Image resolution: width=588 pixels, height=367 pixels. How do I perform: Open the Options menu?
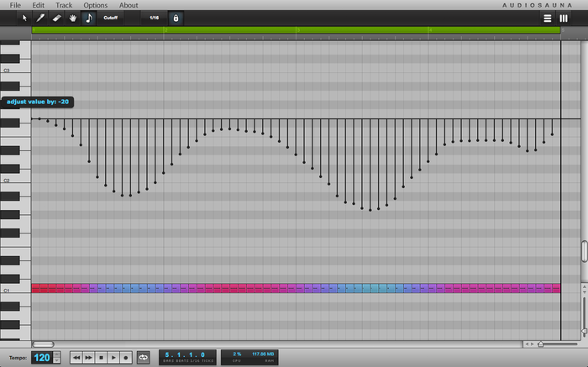[x=95, y=5]
